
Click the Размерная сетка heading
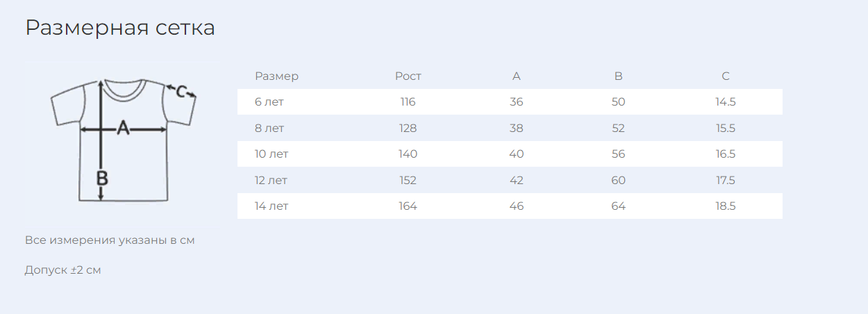pos(120,28)
